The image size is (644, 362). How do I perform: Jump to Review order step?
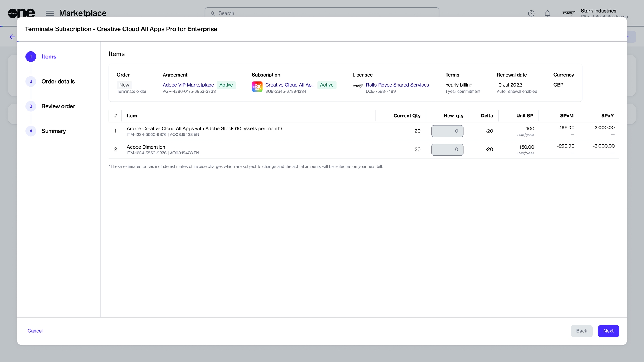click(x=58, y=106)
